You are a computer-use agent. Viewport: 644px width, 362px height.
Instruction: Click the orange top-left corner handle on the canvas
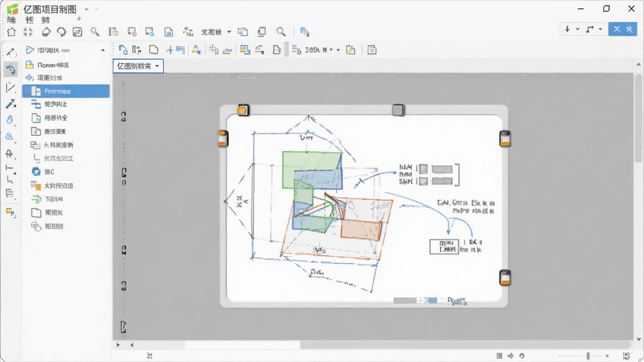(x=243, y=110)
